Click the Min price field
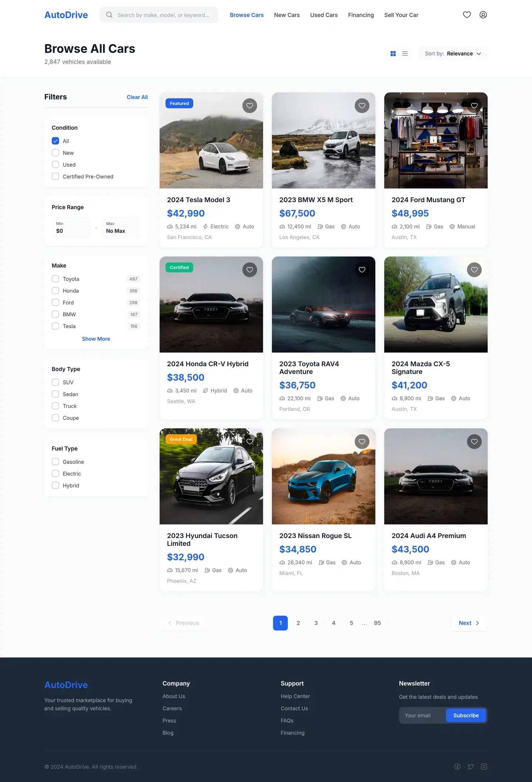532x782 pixels. (71, 227)
